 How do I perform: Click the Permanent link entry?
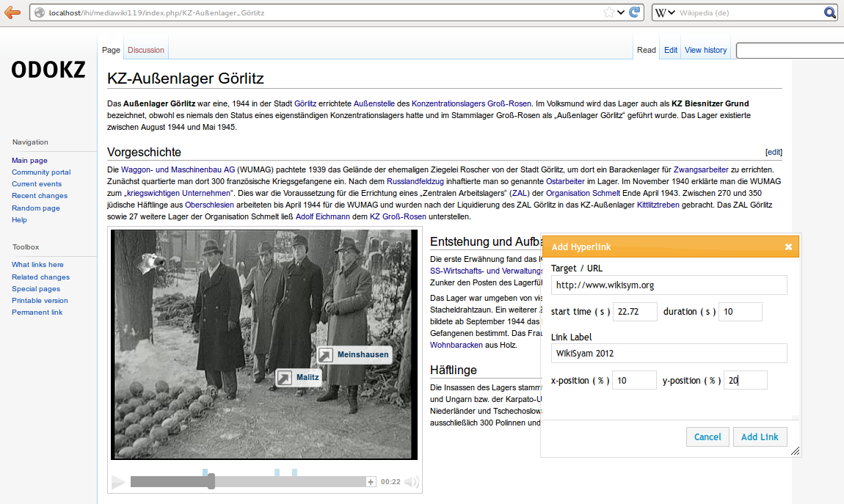pos(37,313)
